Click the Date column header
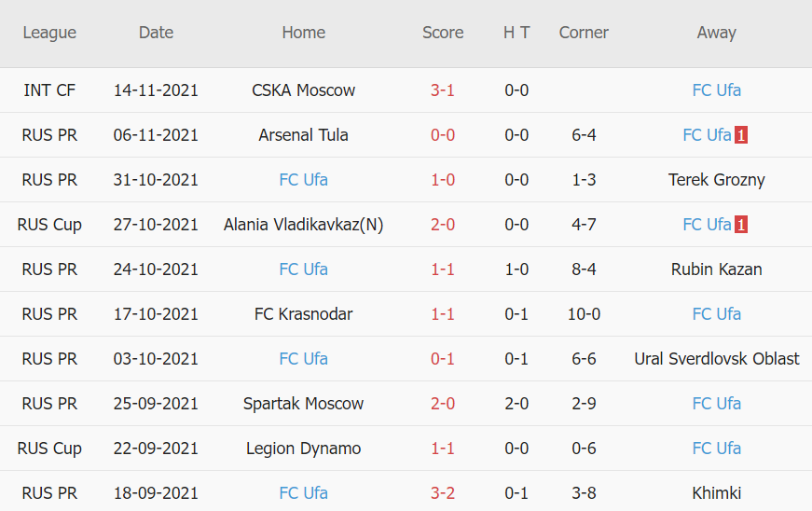The image size is (812, 511). pyautogui.click(x=156, y=33)
